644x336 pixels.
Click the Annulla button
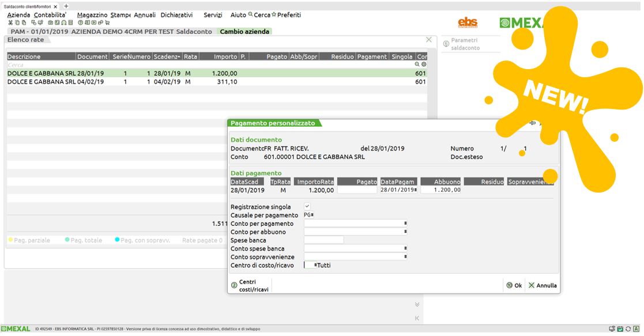point(543,285)
